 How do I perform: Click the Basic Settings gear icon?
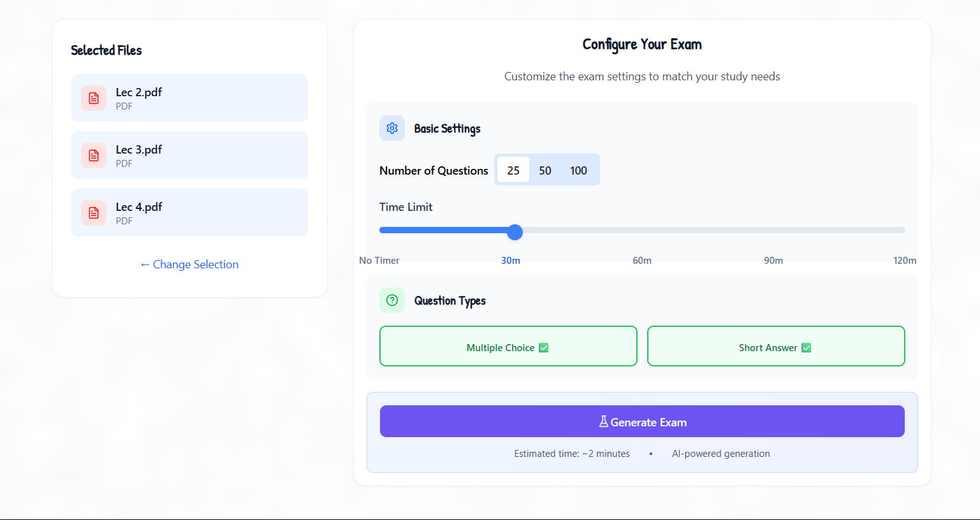[392, 128]
